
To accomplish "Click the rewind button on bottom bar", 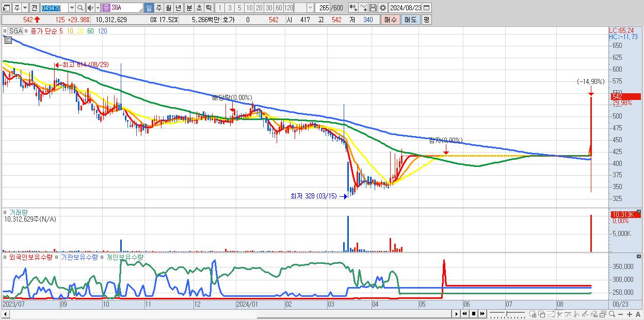I will pyautogui.click(x=464, y=314).
